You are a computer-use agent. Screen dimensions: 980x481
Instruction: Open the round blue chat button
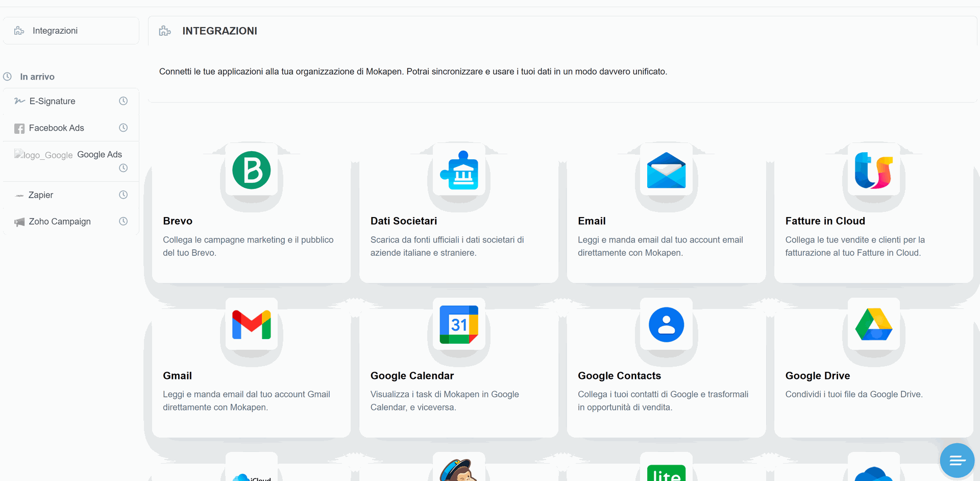click(958, 461)
